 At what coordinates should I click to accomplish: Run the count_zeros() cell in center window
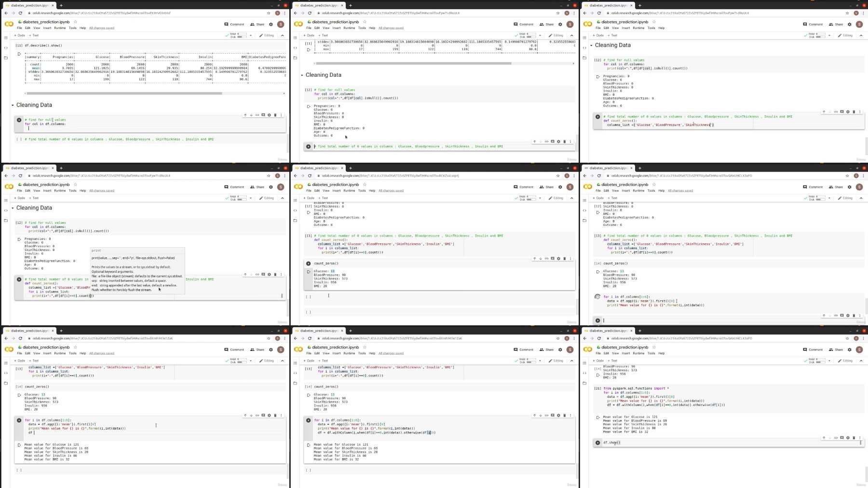click(309, 264)
